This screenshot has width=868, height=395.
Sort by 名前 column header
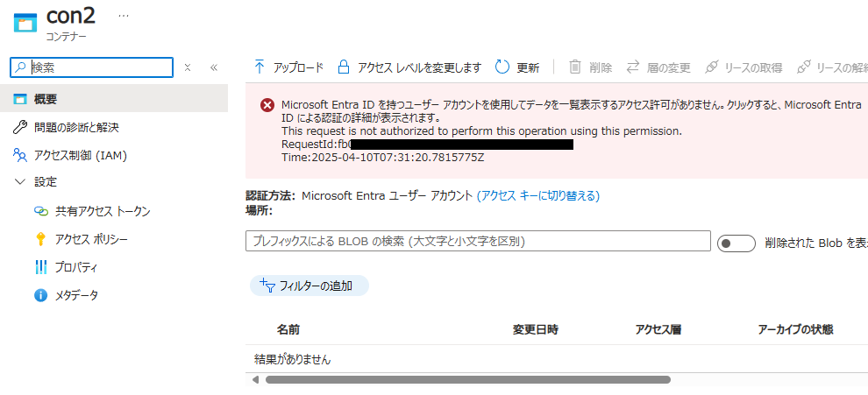[x=288, y=329]
